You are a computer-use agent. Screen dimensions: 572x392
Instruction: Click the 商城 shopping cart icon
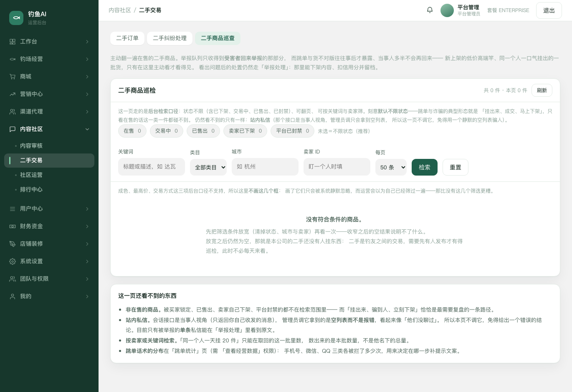[x=13, y=77]
